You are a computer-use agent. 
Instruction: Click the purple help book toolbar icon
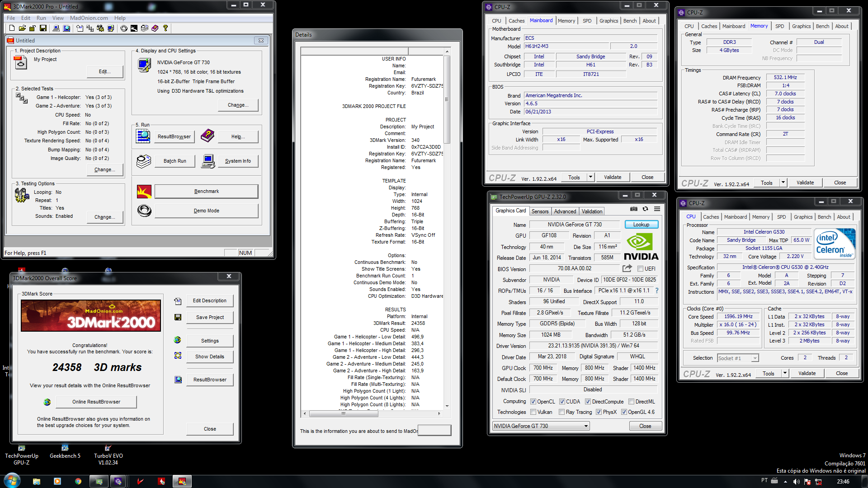pos(155,28)
